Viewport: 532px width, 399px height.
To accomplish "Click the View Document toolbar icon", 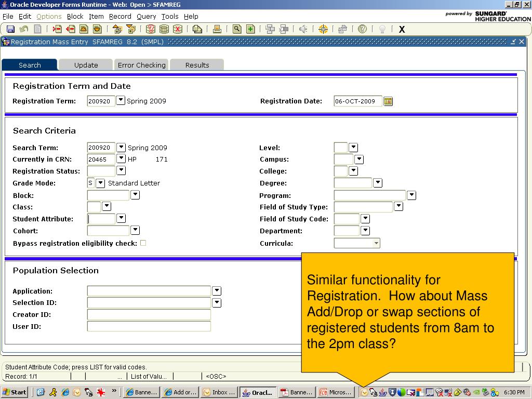I will pyautogui.click(x=197, y=29).
